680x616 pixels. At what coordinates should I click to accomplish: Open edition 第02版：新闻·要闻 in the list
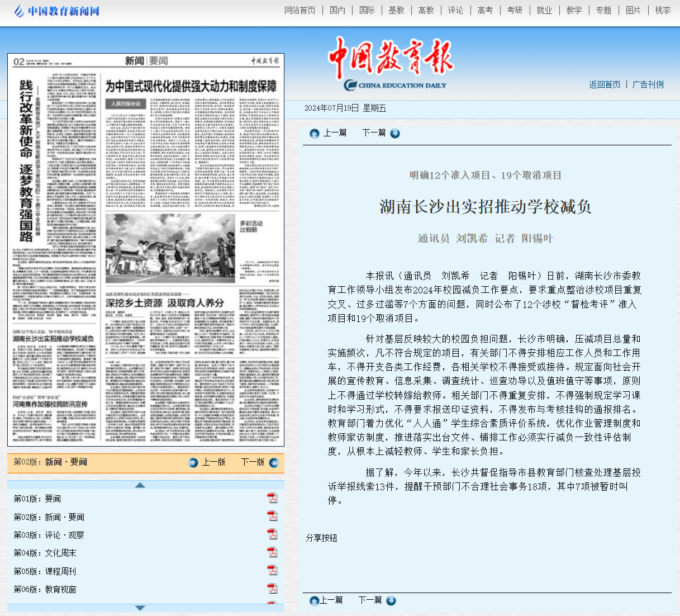49,517
